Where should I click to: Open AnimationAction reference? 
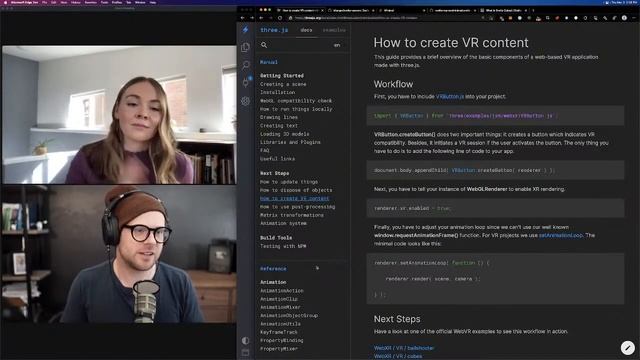tap(282, 291)
